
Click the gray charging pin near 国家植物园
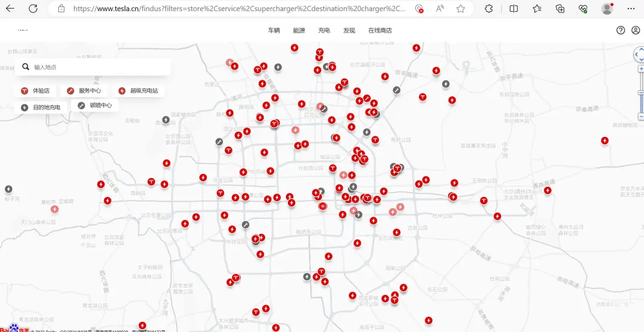[166, 119]
